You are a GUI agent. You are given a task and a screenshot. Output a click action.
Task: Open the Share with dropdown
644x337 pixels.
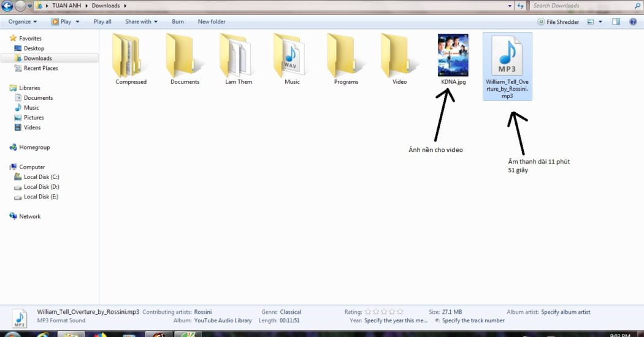click(x=141, y=22)
